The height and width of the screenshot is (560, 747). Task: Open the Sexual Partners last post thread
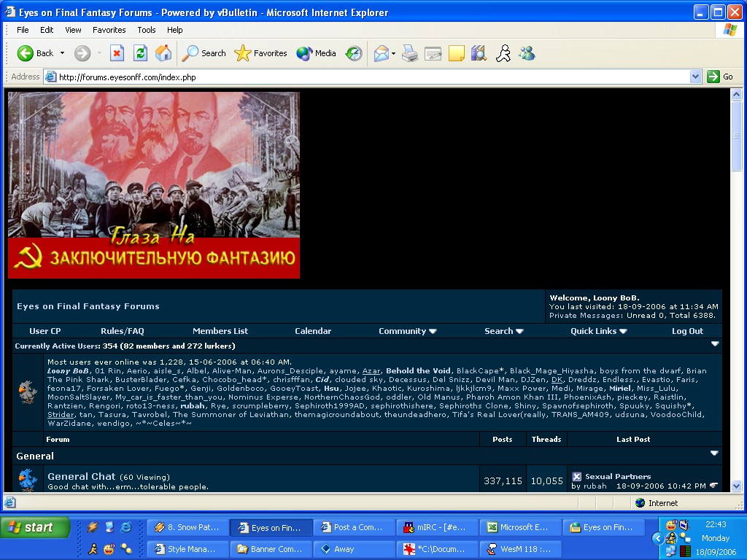click(618, 476)
